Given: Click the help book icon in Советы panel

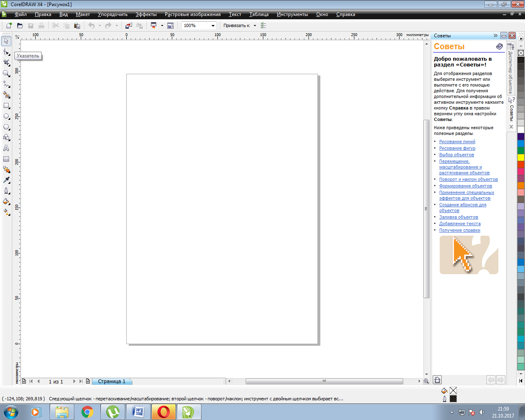Looking at the screenshot, I should coord(499,46).
